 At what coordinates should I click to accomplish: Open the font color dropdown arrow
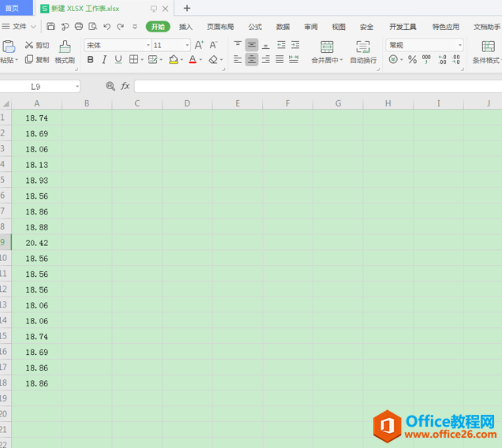pyautogui.click(x=201, y=60)
